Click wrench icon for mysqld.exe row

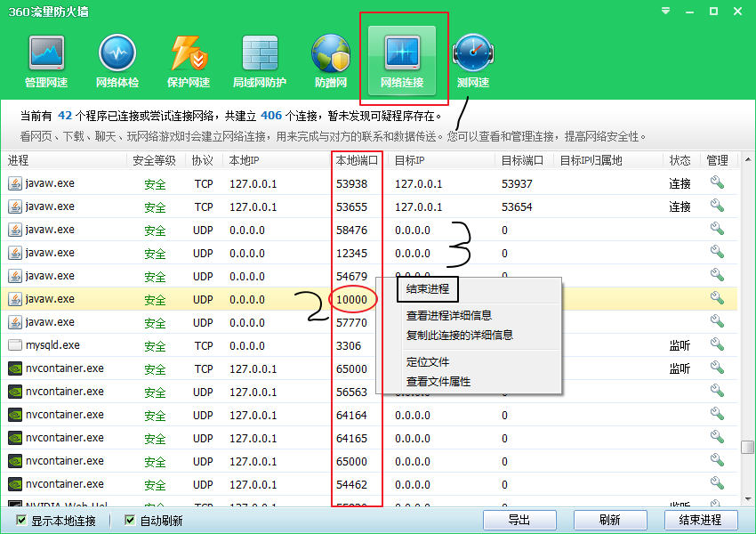click(717, 344)
